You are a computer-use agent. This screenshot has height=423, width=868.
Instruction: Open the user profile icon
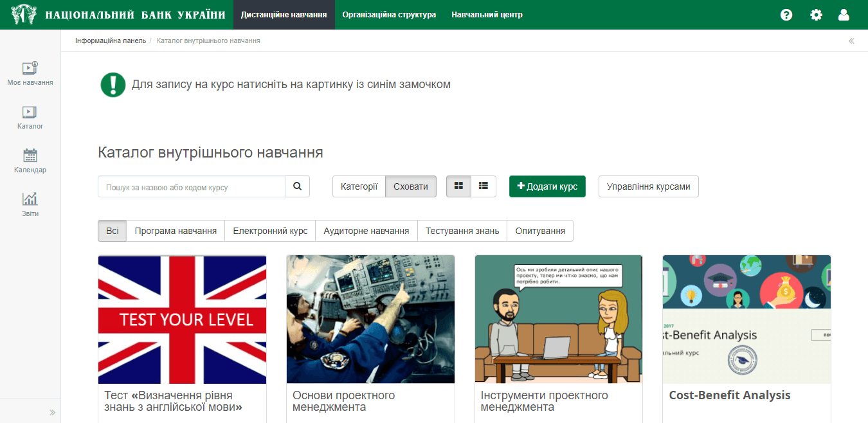(x=844, y=15)
